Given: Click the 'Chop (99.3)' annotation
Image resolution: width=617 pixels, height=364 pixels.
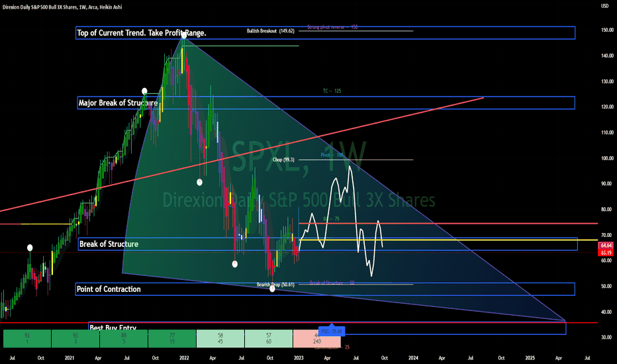Looking at the screenshot, I should coord(283,159).
